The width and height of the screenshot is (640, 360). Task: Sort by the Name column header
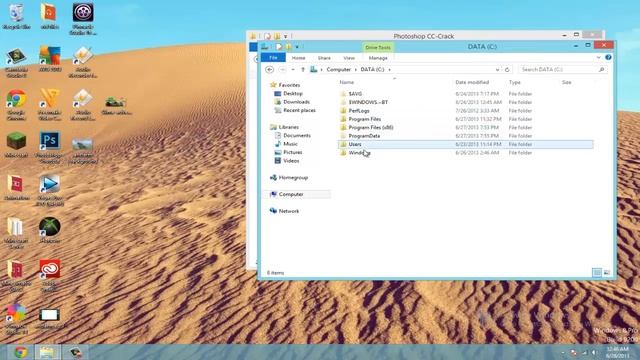[347, 82]
